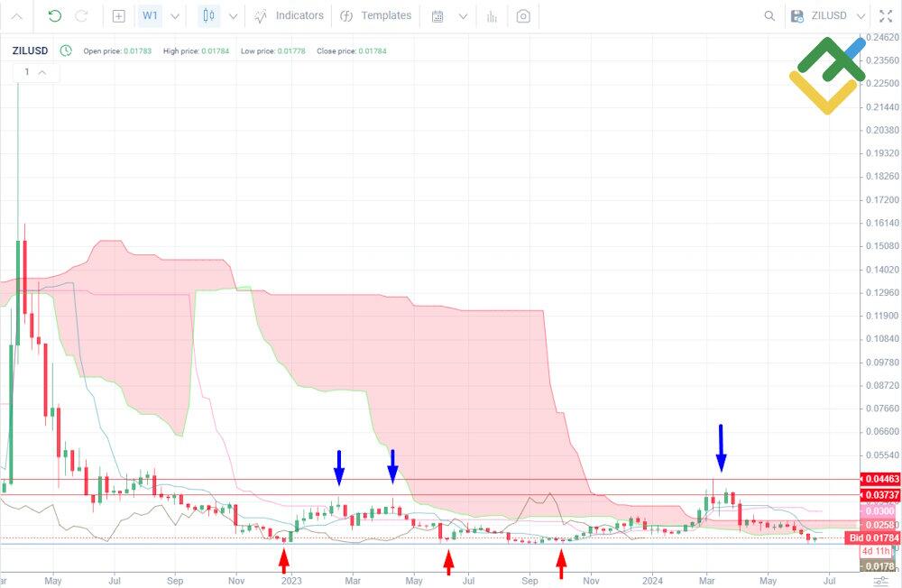Click the clock icon next to ZILUSD label
This screenshot has width=902, height=588.
(x=66, y=51)
